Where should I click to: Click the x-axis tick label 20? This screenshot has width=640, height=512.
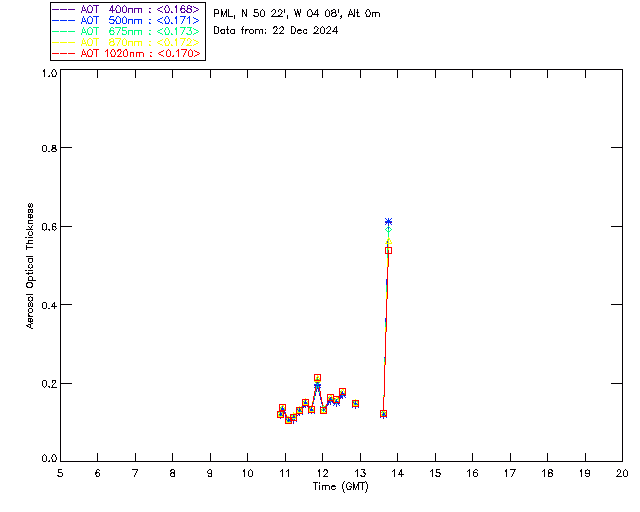click(622, 474)
